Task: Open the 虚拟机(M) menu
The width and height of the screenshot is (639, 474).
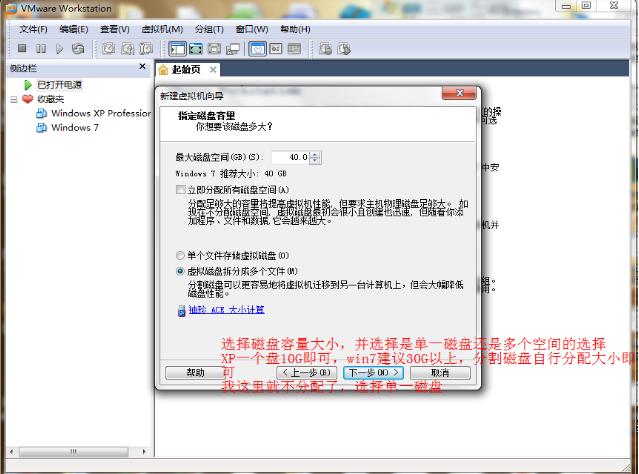Action: pyautogui.click(x=162, y=29)
